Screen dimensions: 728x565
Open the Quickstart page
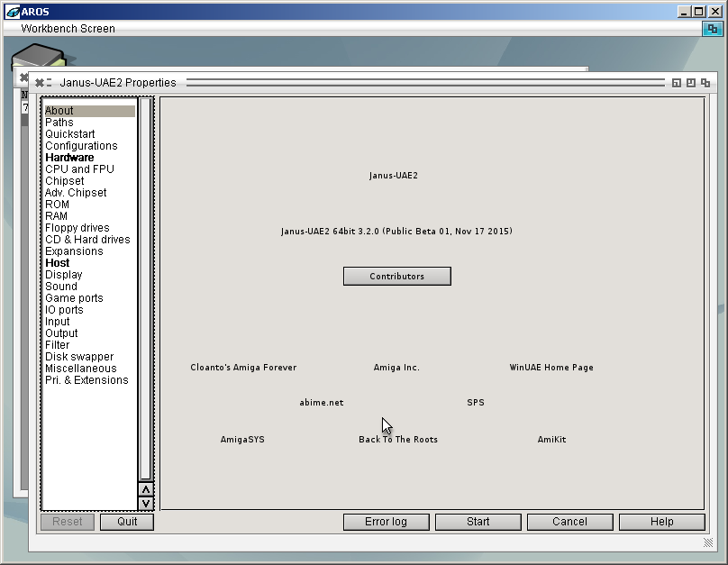click(x=89, y=134)
